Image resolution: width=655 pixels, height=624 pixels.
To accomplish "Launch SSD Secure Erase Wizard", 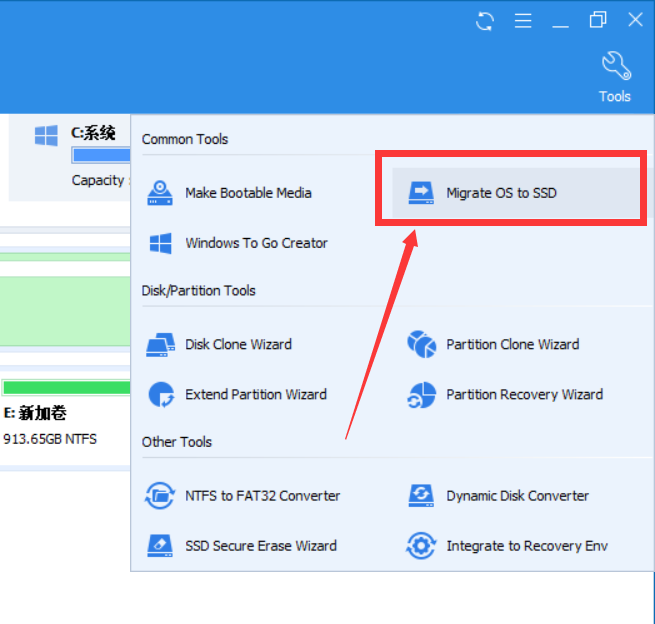I will point(261,546).
